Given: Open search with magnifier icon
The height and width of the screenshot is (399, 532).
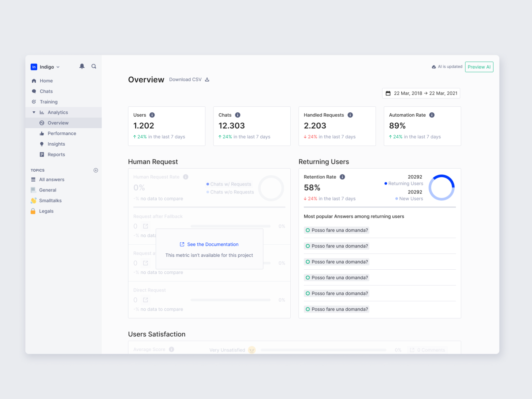Looking at the screenshot, I should point(94,66).
